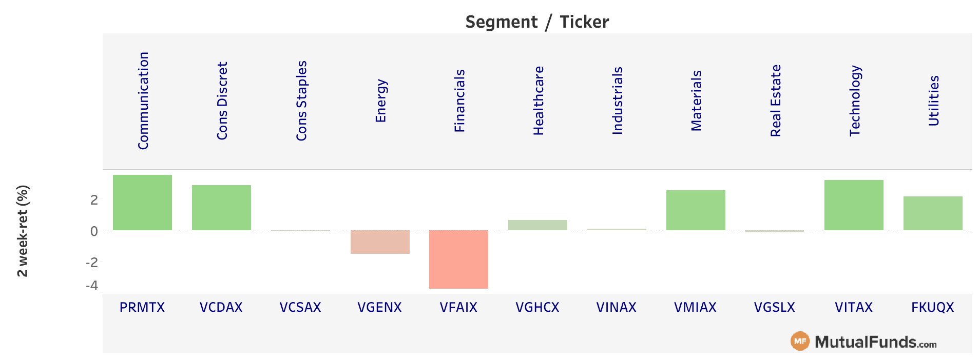Select the Financials segment header
This screenshot has width=980, height=361.
coord(459,101)
